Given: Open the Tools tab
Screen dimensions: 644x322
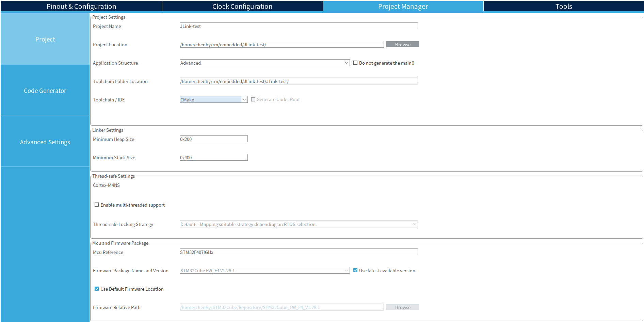Looking at the screenshot, I should (564, 6).
